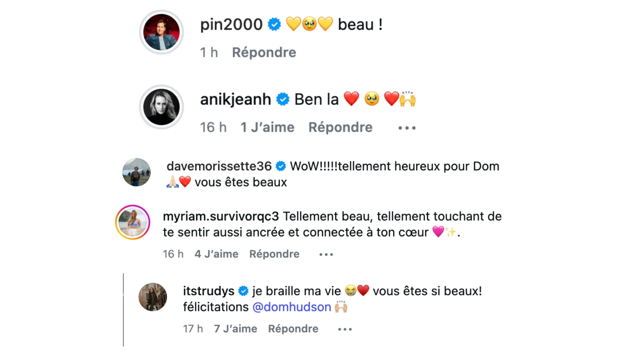Reply to pin2000's comment
The image size is (644, 362).
(264, 53)
